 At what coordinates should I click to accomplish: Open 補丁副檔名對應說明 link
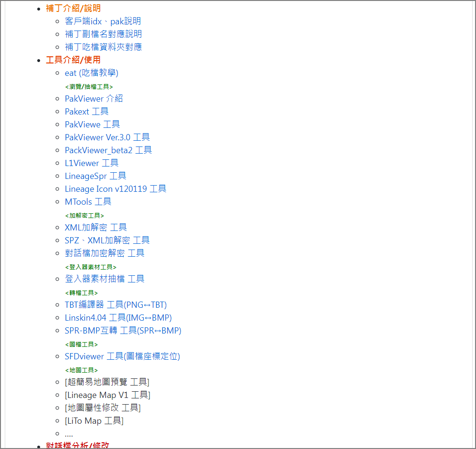click(103, 34)
